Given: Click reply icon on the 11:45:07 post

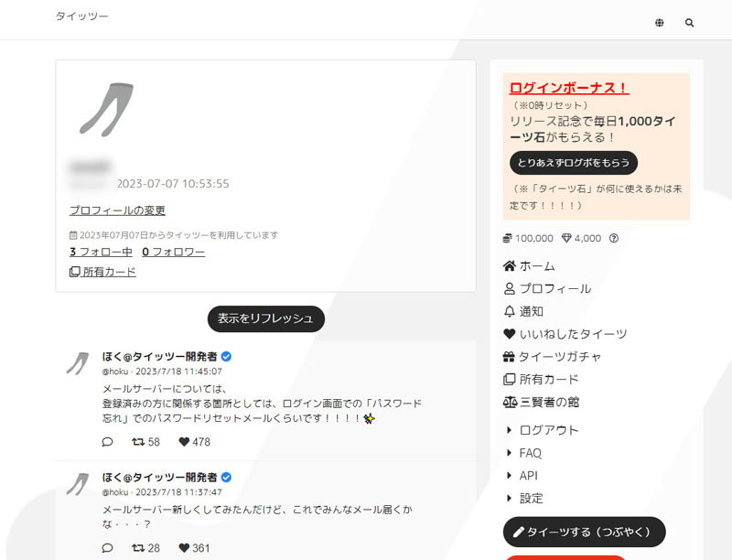Looking at the screenshot, I should [108, 442].
